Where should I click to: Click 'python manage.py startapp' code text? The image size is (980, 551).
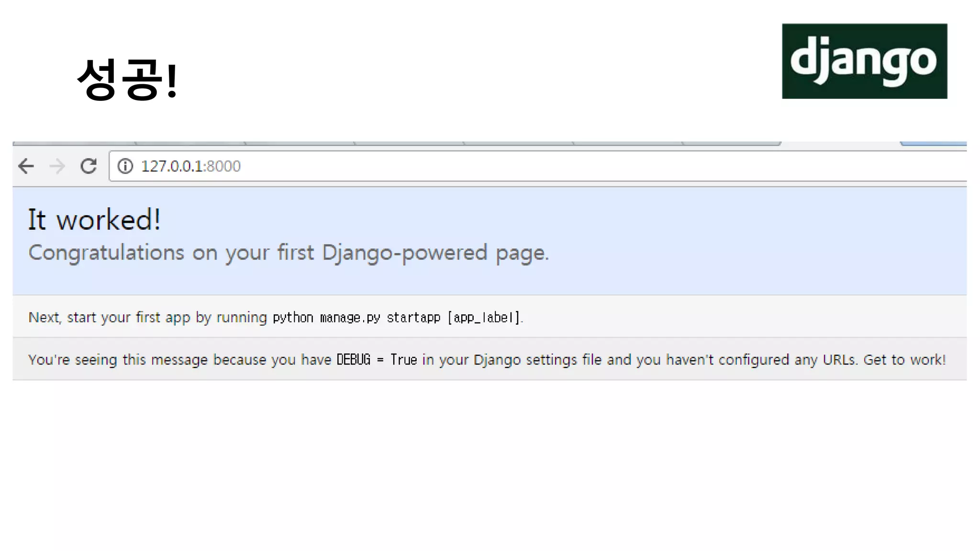tap(356, 318)
